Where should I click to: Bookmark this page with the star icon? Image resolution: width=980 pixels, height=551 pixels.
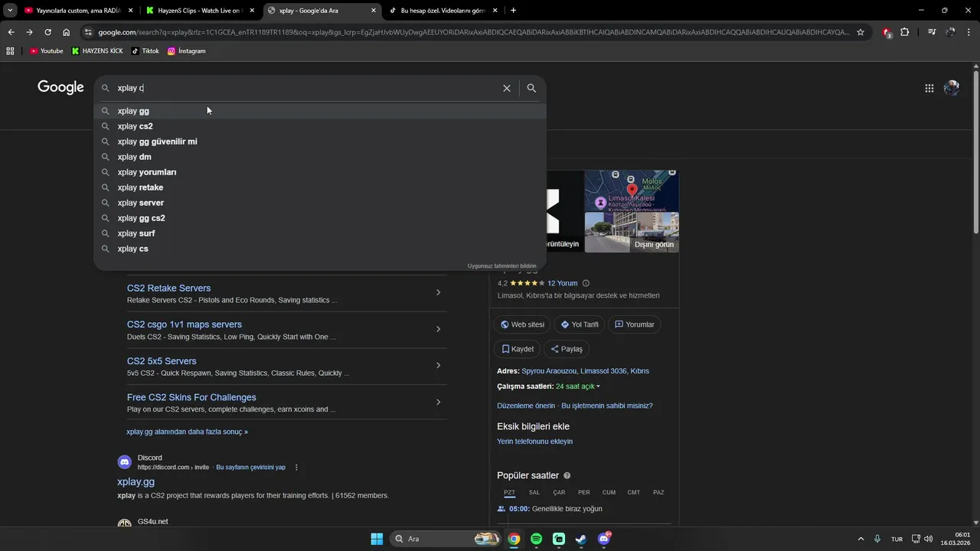pyautogui.click(x=861, y=32)
